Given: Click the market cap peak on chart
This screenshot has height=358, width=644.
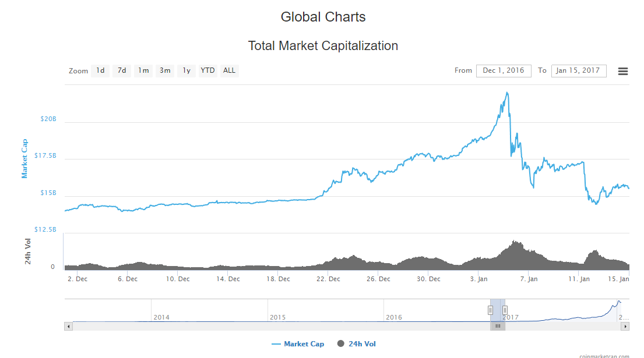Looking at the screenshot, I should (508, 93).
